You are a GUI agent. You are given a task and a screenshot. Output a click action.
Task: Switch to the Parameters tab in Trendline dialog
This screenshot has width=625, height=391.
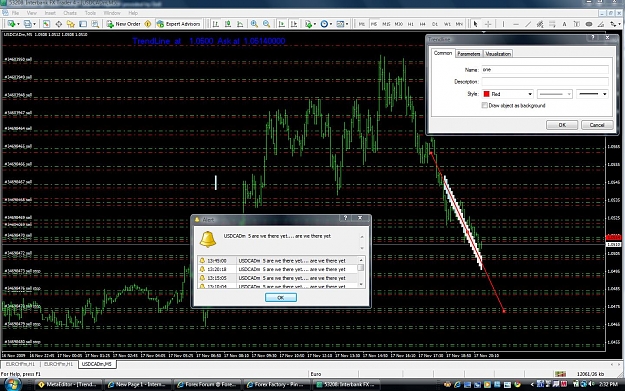click(469, 53)
